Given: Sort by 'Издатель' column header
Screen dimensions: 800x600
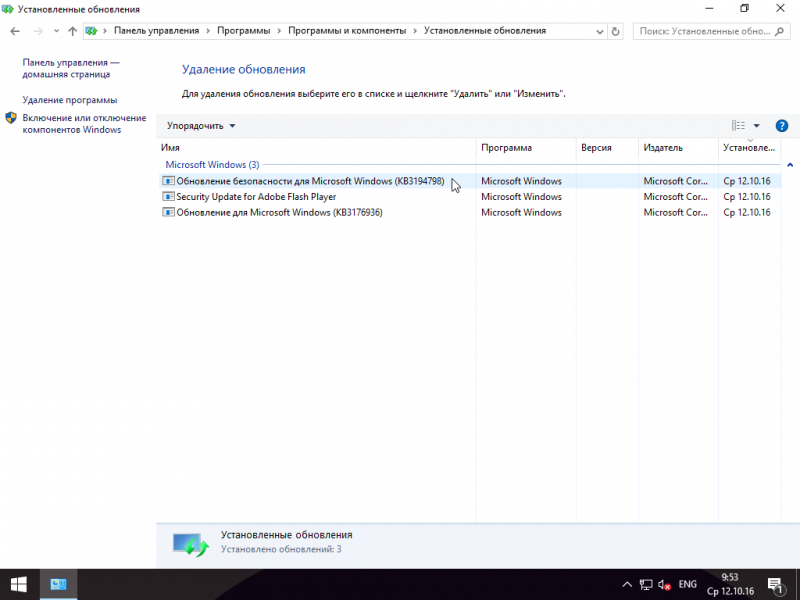Looking at the screenshot, I should tap(678, 147).
